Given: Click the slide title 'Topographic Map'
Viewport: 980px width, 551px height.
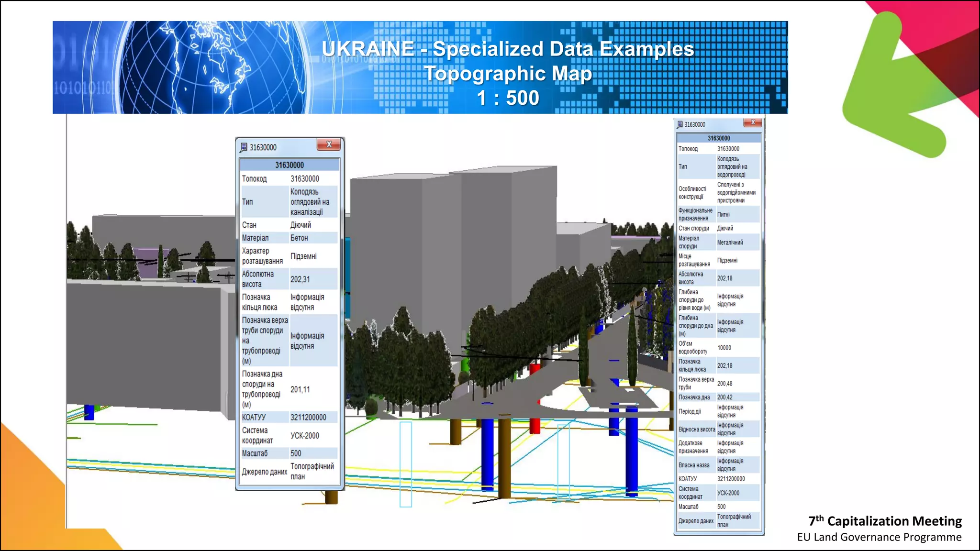Looking at the screenshot, I should pyautogui.click(x=508, y=74).
